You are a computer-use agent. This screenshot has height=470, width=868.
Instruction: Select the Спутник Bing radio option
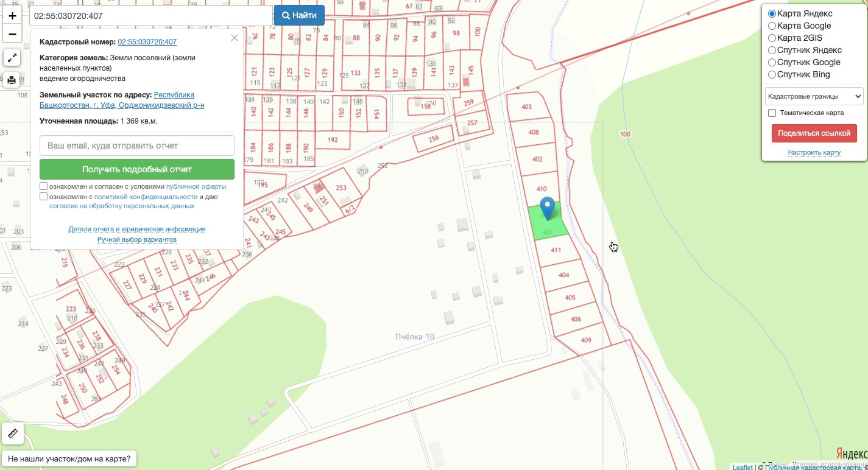click(x=772, y=74)
